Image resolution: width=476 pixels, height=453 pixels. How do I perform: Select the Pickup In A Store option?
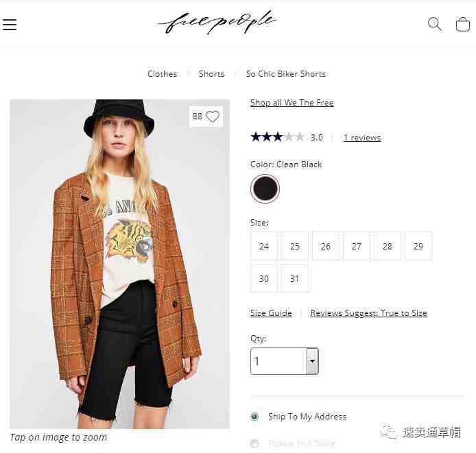click(x=254, y=443)
